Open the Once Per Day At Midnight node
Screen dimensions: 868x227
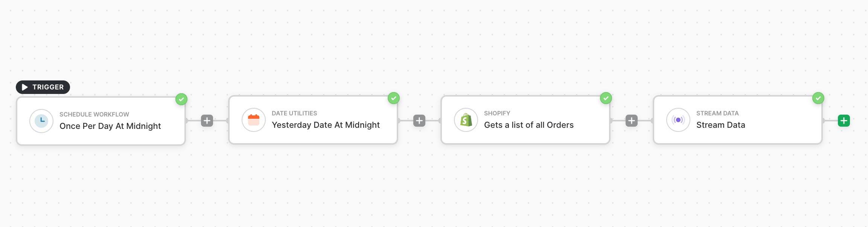[110, 126]
